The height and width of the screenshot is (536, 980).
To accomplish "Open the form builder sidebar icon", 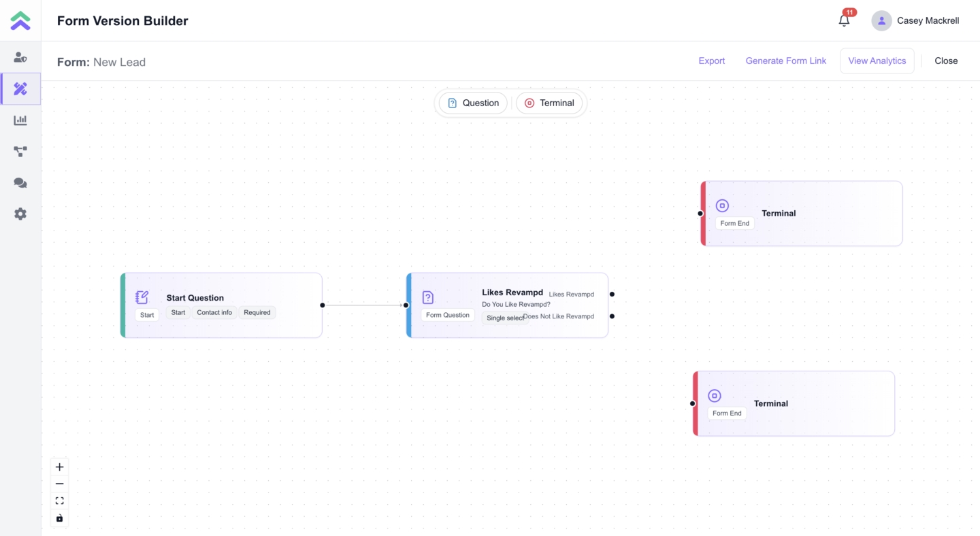I will point(20,88).
